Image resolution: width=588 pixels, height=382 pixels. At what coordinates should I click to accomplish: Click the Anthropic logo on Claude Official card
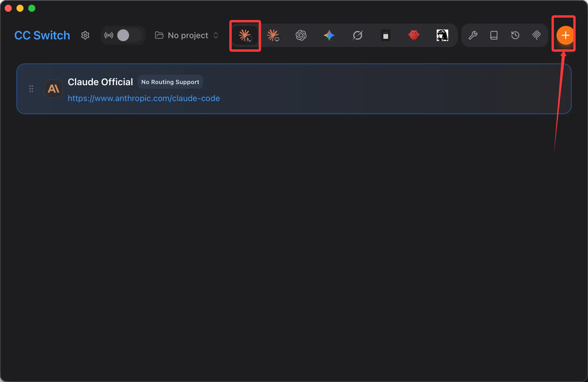coord(54,89)
